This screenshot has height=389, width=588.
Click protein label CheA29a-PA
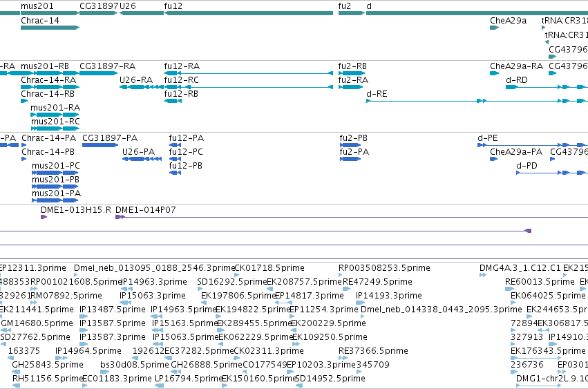[x=516, y=152]
